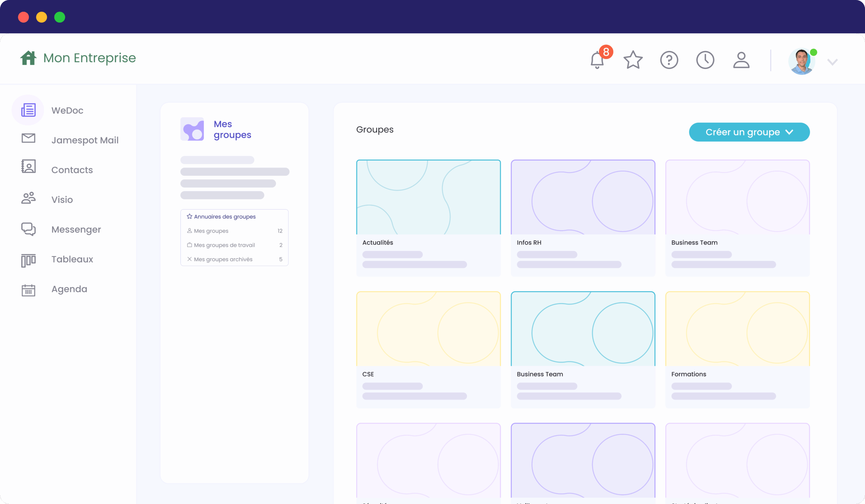
Task: Open the Tableaux boards icon
Action: (28, 260)
